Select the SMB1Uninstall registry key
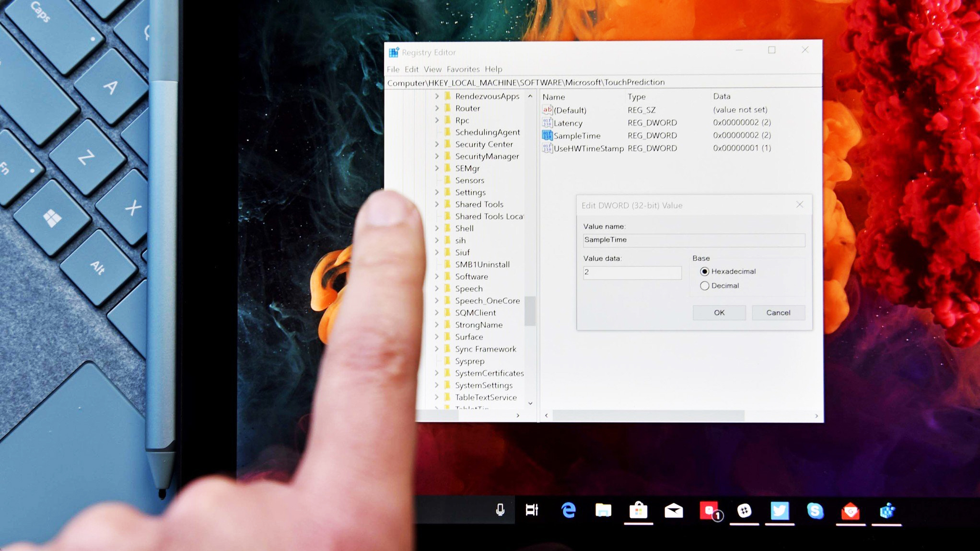Image resolution: width=980 pixels, height=551 pixels. click(x=482, y=264)
